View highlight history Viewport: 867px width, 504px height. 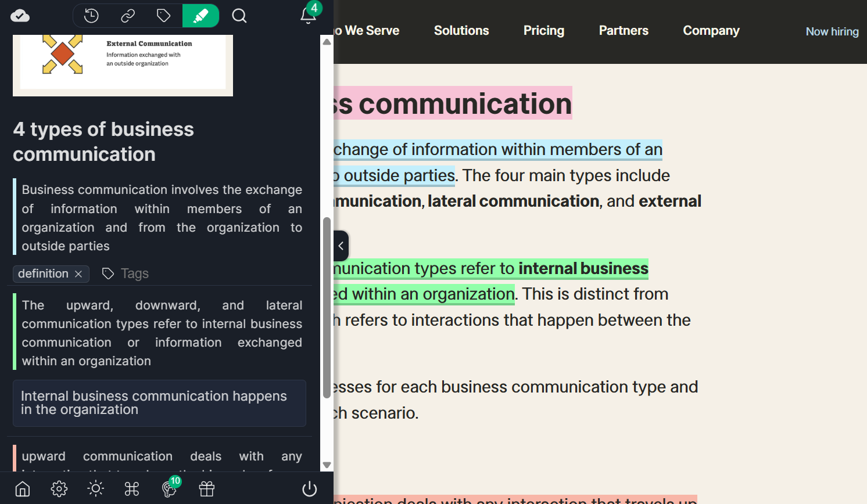coord(91,16)
